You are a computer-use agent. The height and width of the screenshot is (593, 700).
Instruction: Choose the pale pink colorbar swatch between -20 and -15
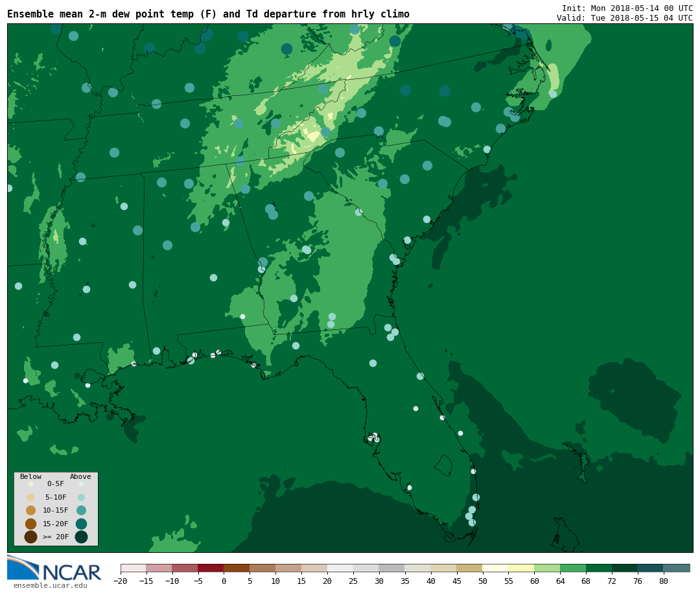tap(133, 568)
